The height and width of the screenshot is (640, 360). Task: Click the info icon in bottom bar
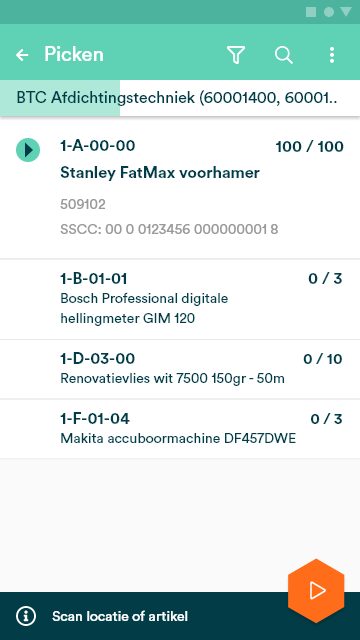pos(26,616)
